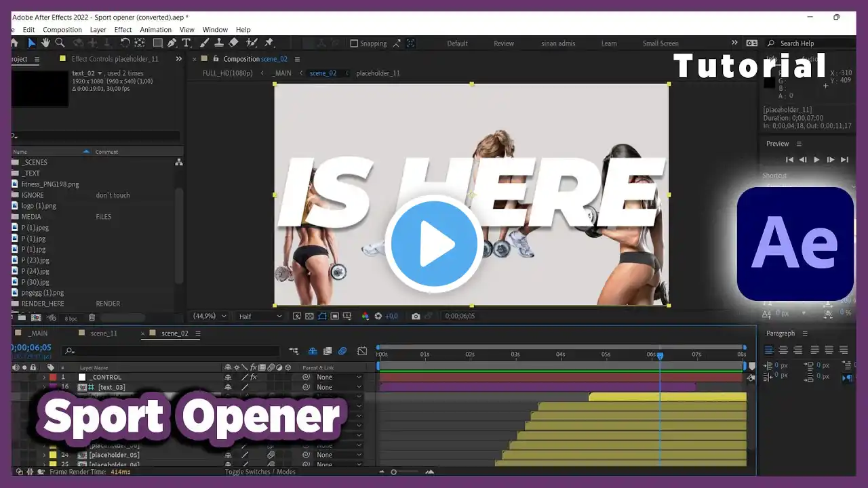Viewport: 868px width, 488px height.
Task: Switch to the Small Screen workspace
Action: pyautogui.click(x=660, y=43)
